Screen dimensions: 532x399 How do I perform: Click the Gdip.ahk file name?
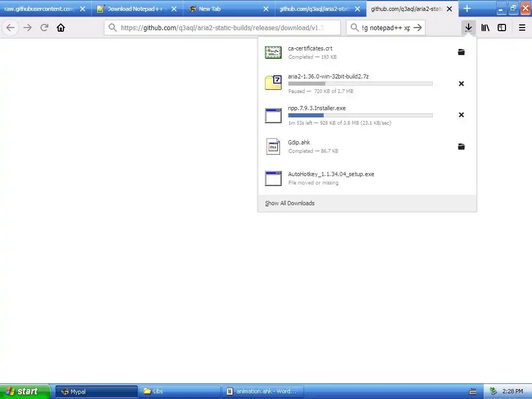(x=299, y=142)
